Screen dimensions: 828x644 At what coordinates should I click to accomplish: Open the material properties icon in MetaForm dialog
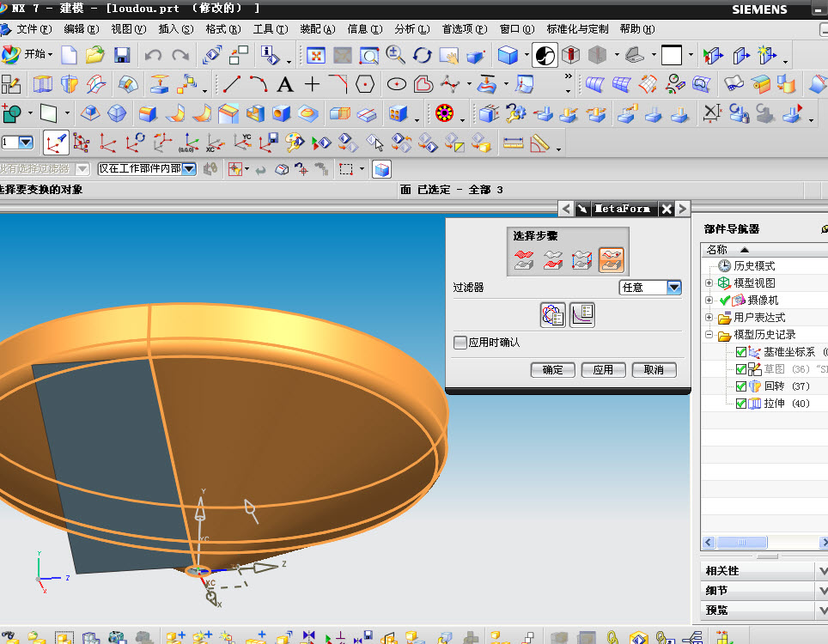pos(553,315)
